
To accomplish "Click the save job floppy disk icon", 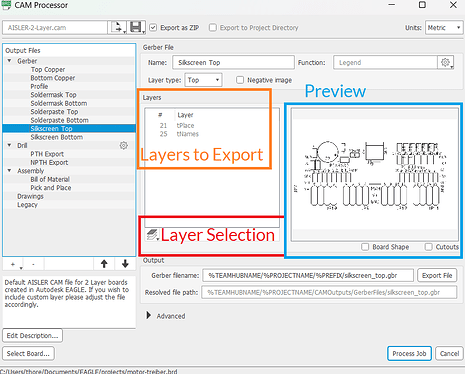I will point(136,27).
